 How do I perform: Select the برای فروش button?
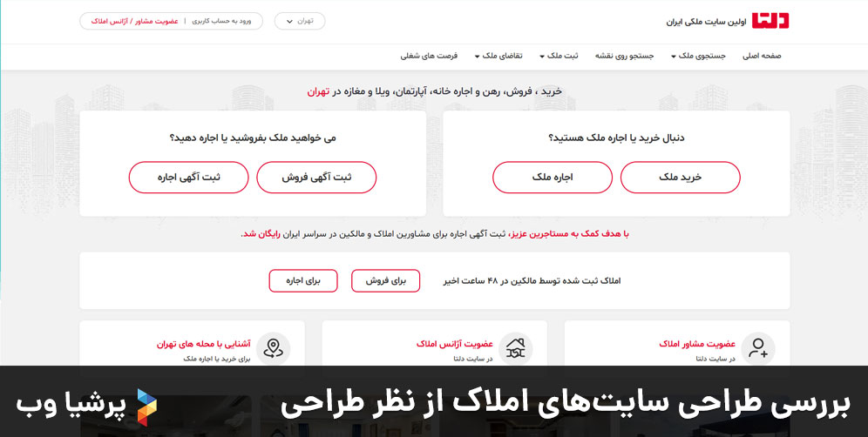(x=385, y=280)
